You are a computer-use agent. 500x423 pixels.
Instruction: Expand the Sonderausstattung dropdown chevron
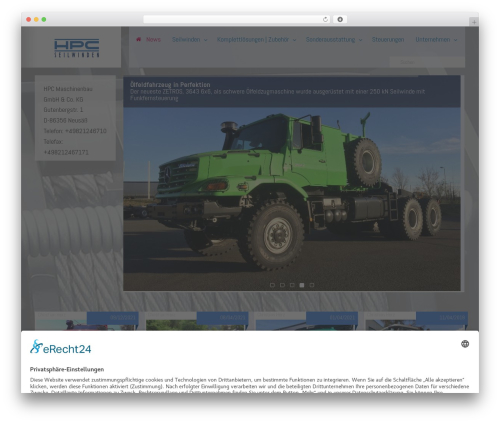point(360,40)
